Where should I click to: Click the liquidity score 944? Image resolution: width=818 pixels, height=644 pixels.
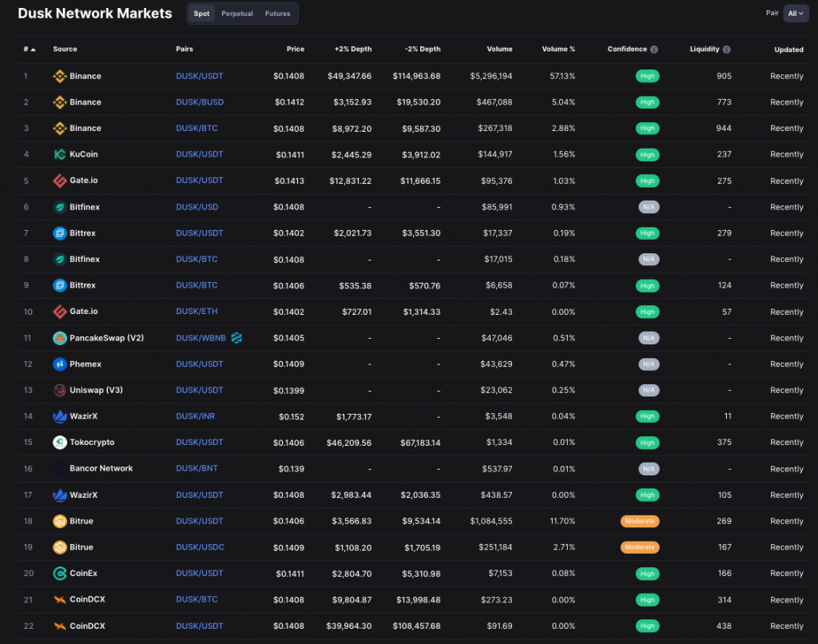[x=724, y=129]
